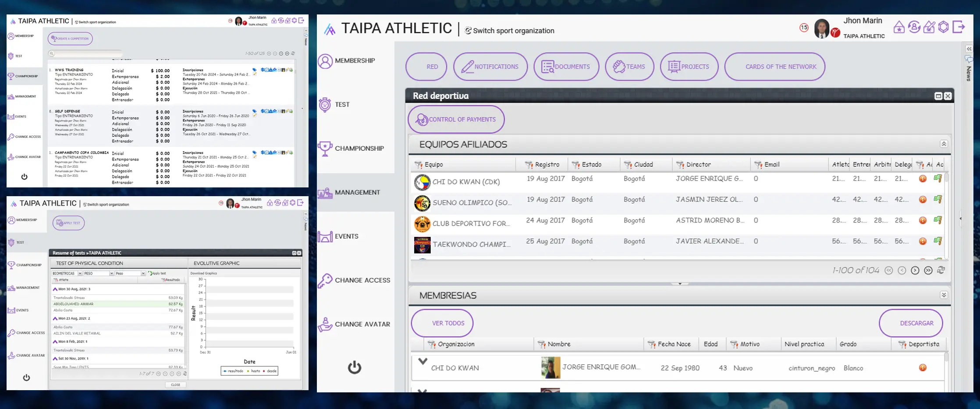Click the power icon in the large window
This screenshot has width=980, height=409.
tap(355, 367)
